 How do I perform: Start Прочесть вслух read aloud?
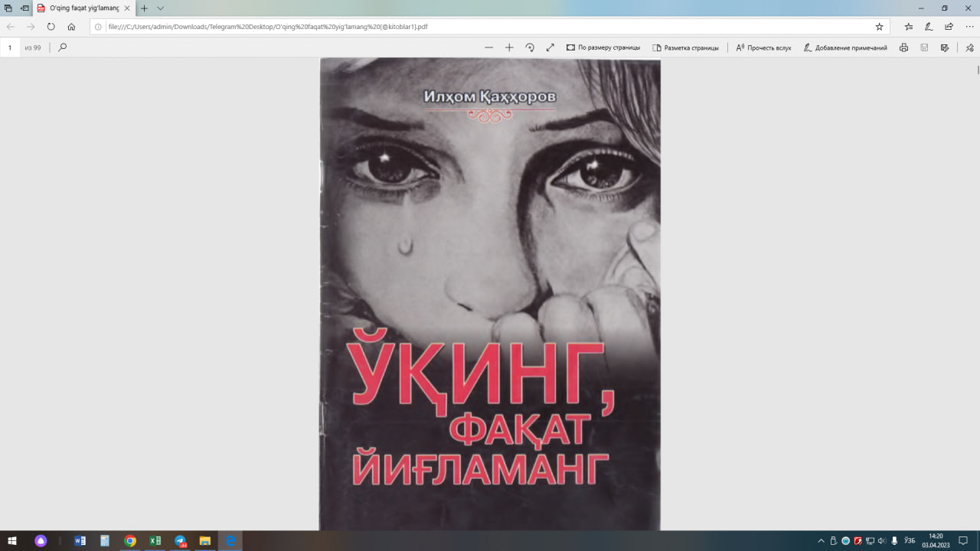tap(763, 47)
